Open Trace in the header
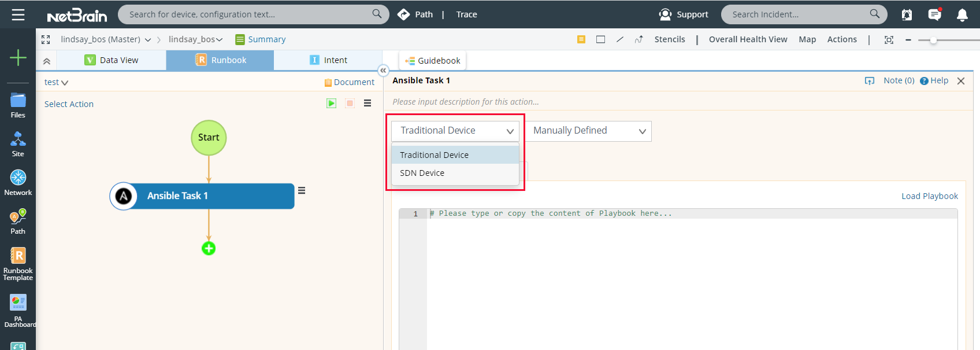The image size is (980, 350). pos(466,14)
